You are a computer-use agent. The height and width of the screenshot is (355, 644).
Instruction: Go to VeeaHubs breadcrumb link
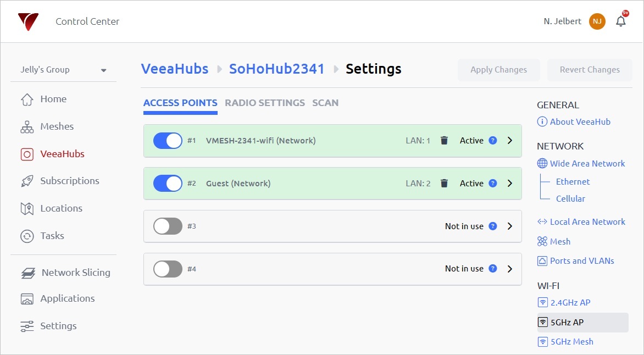[x=175, y=69]
